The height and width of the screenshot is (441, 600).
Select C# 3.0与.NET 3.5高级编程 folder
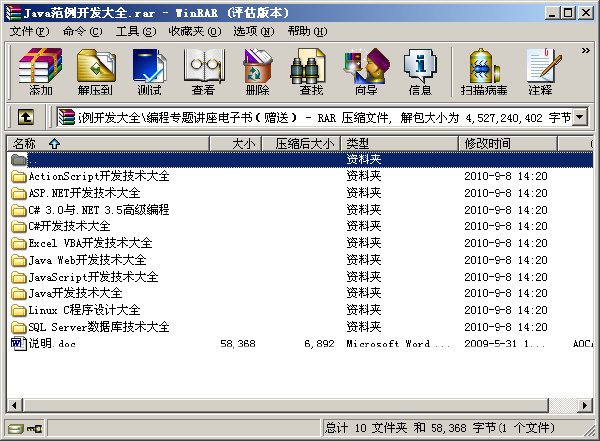tap(99, 210)
